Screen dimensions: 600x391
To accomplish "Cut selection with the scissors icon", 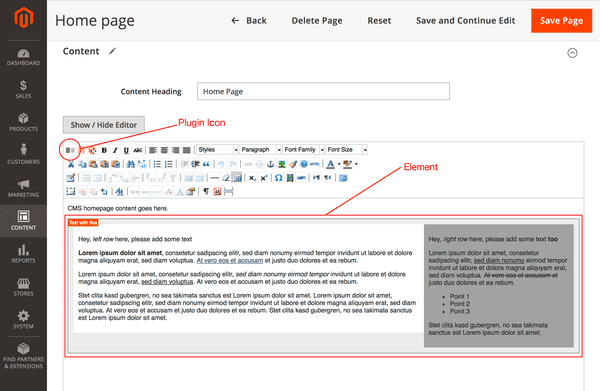I will click(x=71, y=164).
